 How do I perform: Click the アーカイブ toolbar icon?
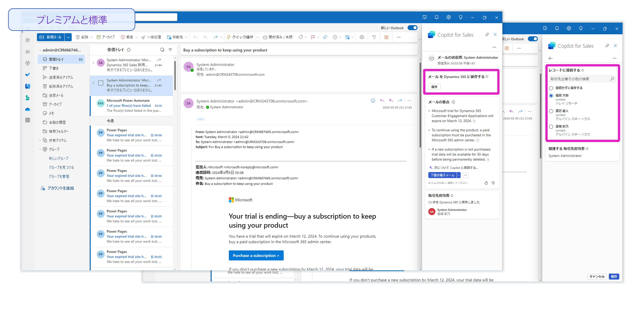tap(99, 37)
